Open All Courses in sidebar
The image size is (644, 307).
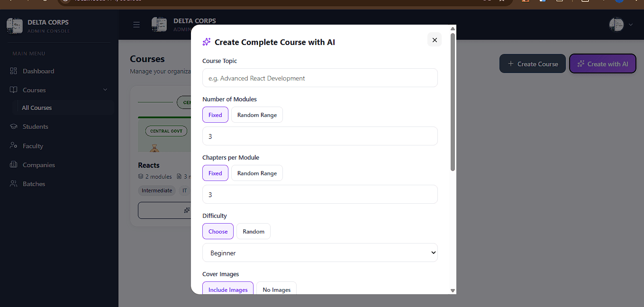click(36, 108)
